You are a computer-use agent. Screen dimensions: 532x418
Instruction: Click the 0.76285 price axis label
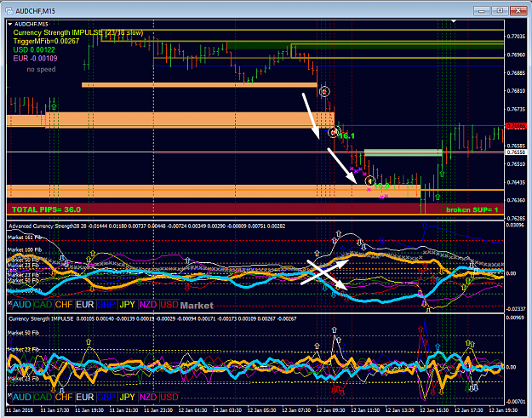point(516,218)
